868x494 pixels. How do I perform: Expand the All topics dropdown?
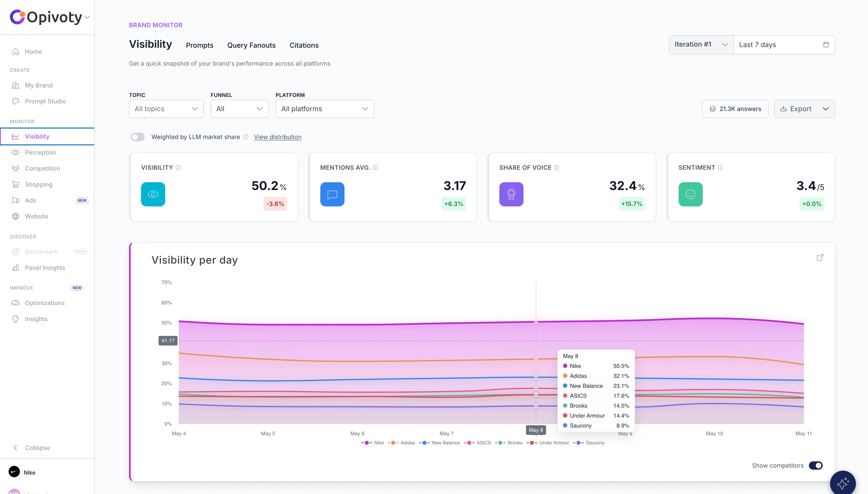click(x=166, y=109)
